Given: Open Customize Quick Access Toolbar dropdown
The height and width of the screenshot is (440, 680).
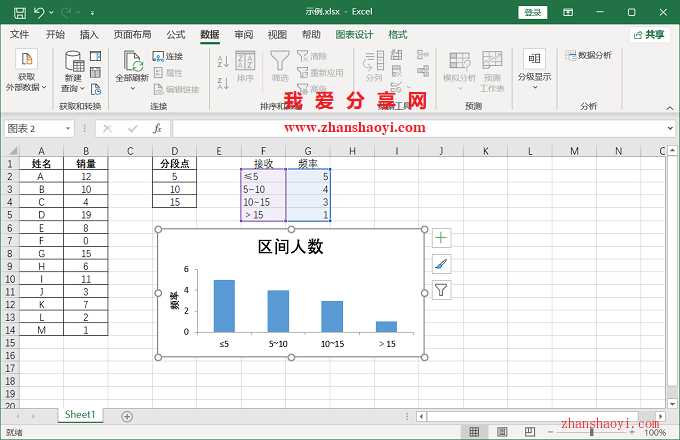Looking at the screenshot, I should 92,13.
